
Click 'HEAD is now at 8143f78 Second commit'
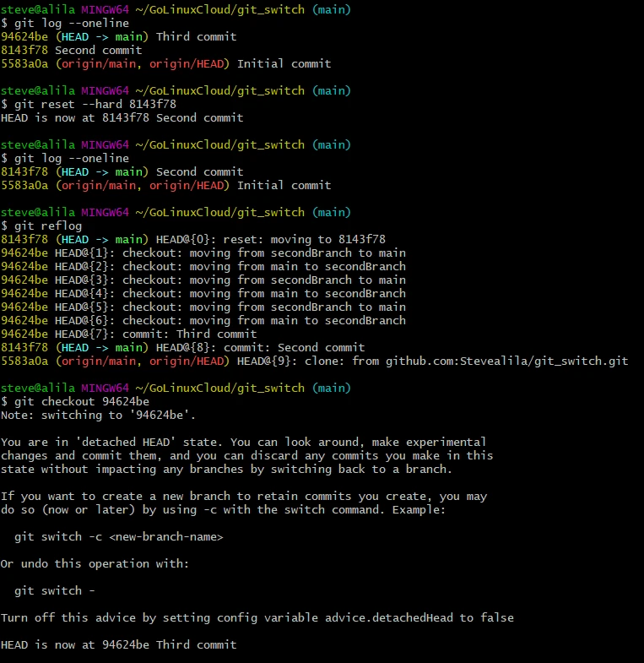122,117
